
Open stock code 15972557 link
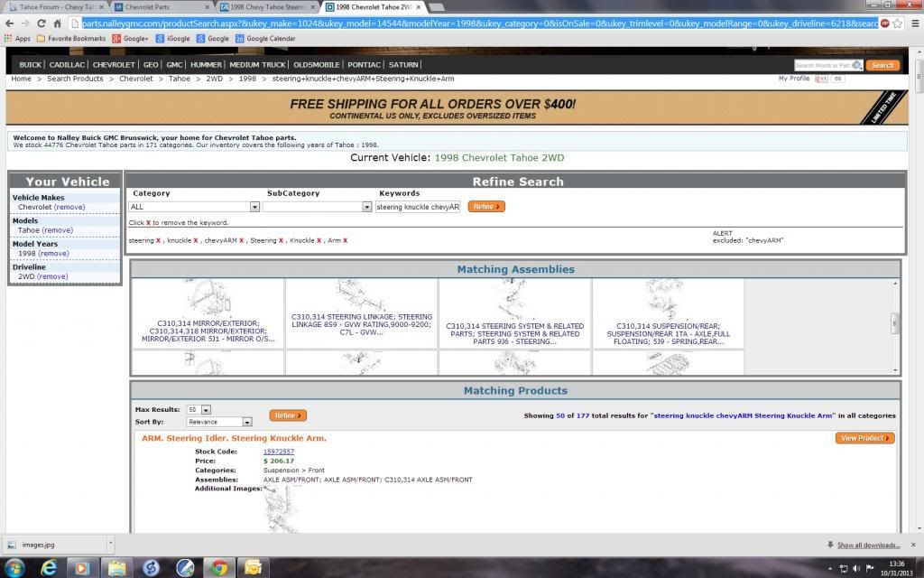coord(279,452)
